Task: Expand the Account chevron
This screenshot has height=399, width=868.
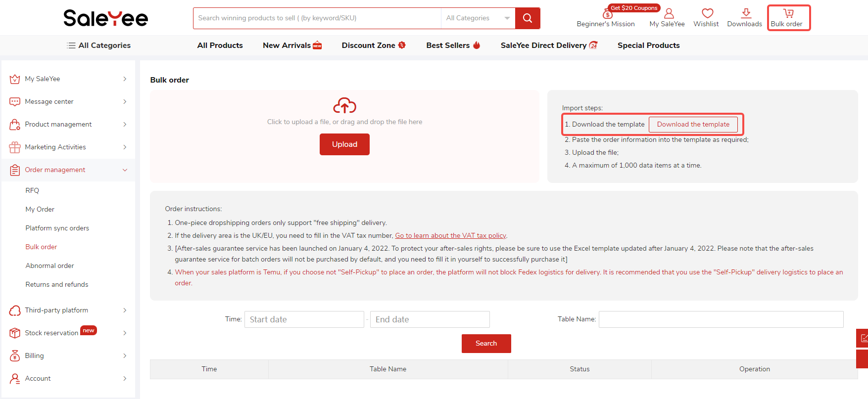Action: pyautogui.click(x=125, y=379)
